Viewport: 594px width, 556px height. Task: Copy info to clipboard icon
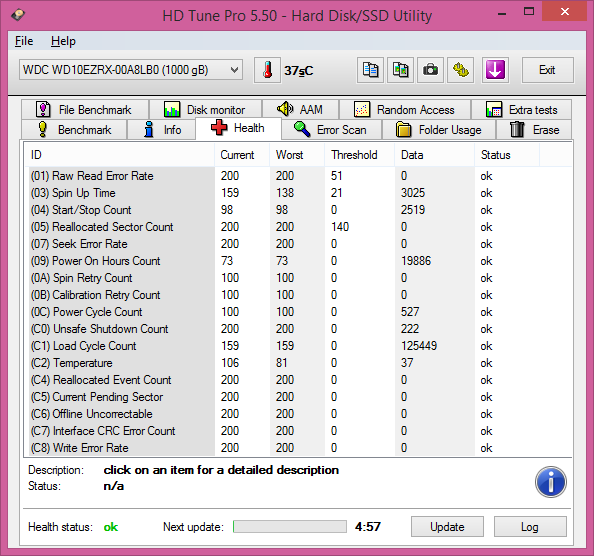[370, 70]
